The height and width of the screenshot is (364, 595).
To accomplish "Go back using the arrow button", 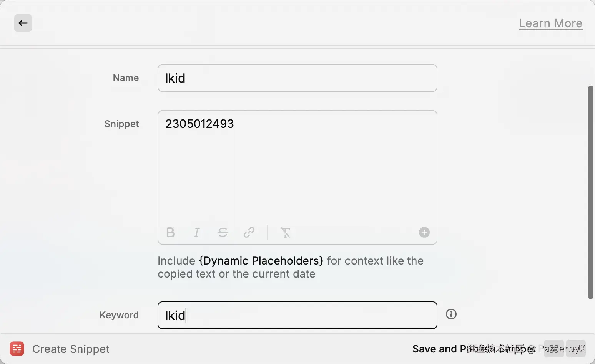I will tap(23, 23).
